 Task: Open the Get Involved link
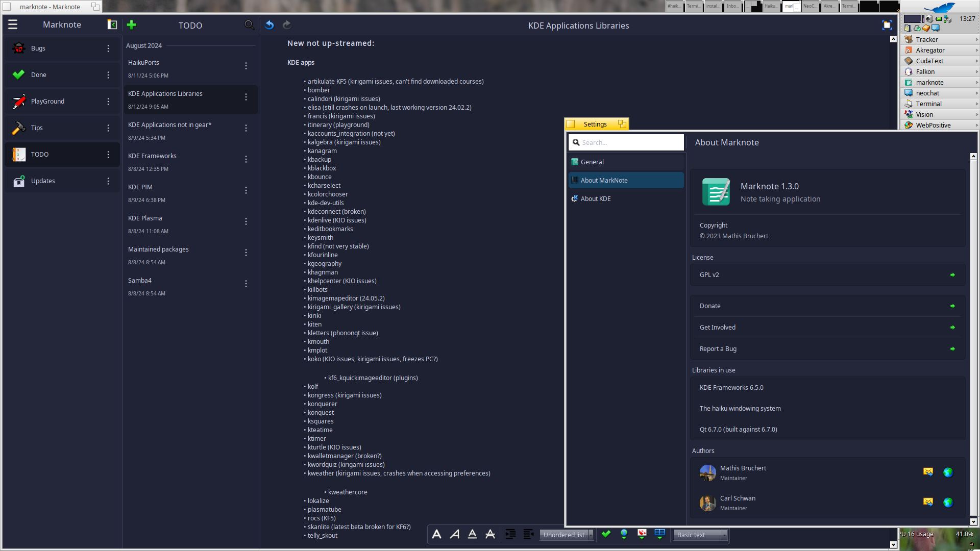point(827,327)
